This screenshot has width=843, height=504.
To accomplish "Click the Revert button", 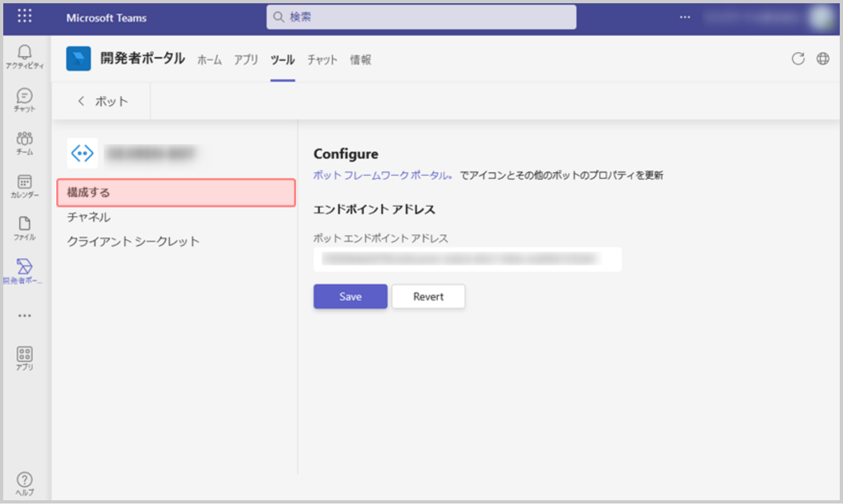I will point(428,297).
